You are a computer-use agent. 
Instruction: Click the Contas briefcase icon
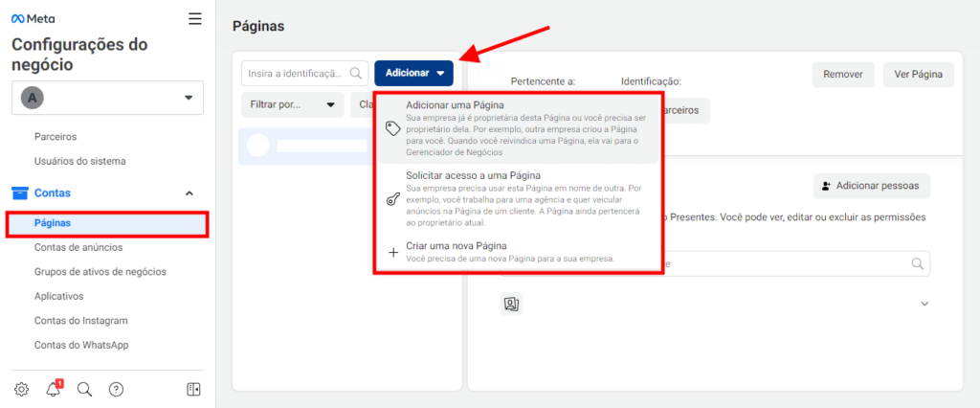(x=20, y=193)
